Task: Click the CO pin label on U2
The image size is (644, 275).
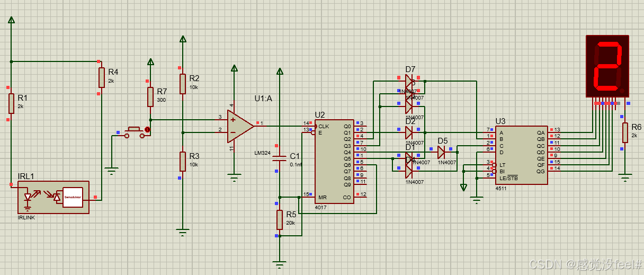Action: [x=347, y=197]
